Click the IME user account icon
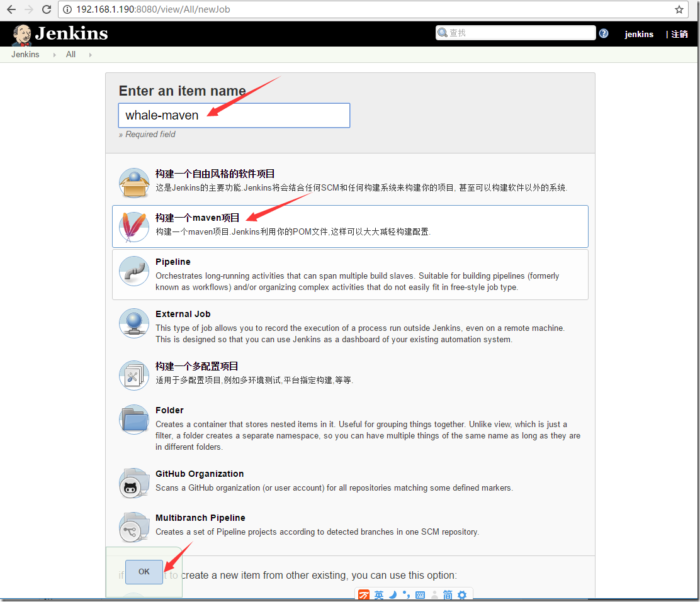This screenshot has width=700, height=602. tap(434, 595)
